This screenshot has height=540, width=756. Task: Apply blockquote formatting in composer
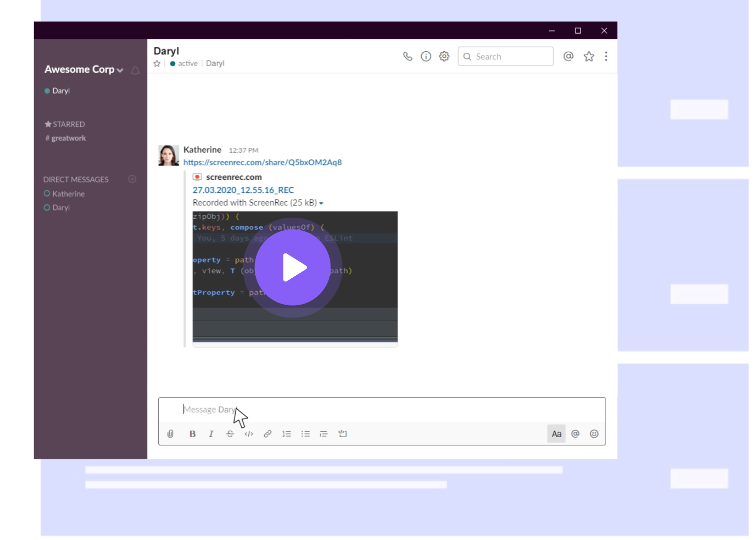pyautogui.click(x=324, y=434)
